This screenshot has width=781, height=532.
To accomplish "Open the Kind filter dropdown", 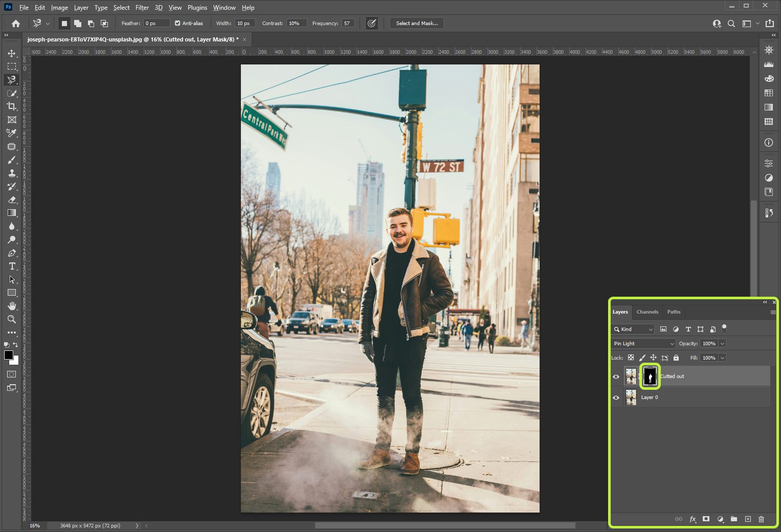I will (x=633, y=329).
